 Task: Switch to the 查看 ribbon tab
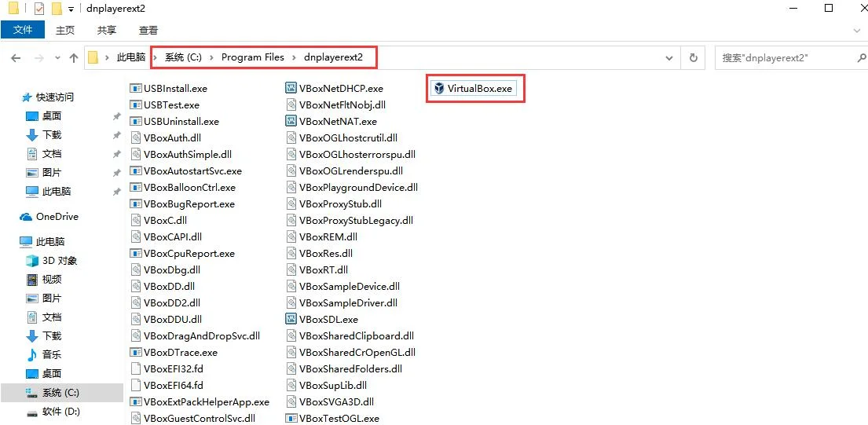click(148, 31)
